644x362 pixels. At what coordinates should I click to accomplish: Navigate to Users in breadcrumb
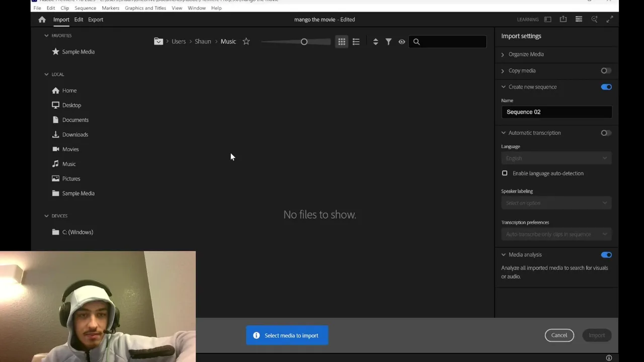point(179,42)
